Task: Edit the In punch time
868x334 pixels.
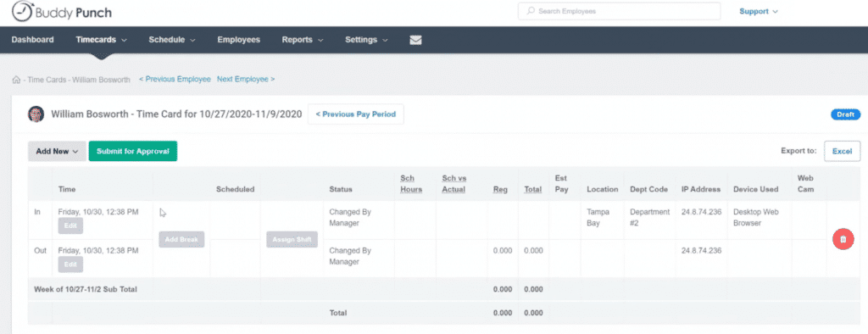Action: (70, 226)
